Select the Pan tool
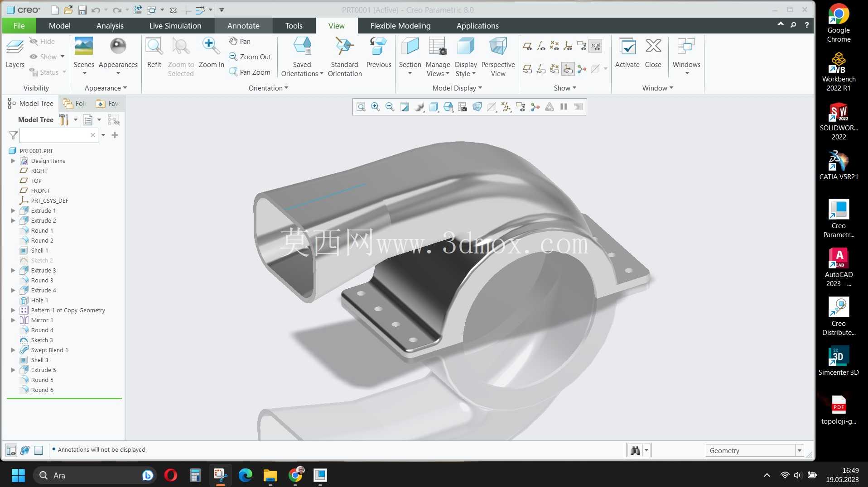The image size is (868, 487). click(240, 41)
